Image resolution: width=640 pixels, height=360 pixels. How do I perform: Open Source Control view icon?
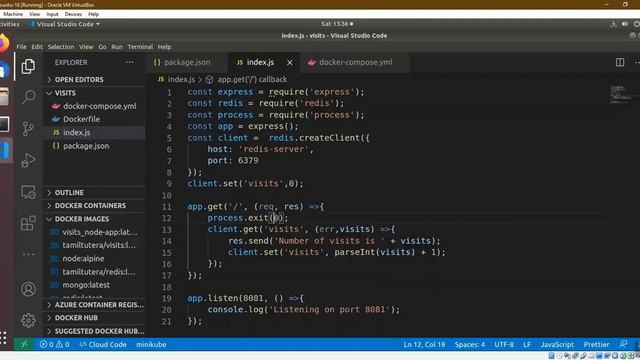(x=28, y=129)
